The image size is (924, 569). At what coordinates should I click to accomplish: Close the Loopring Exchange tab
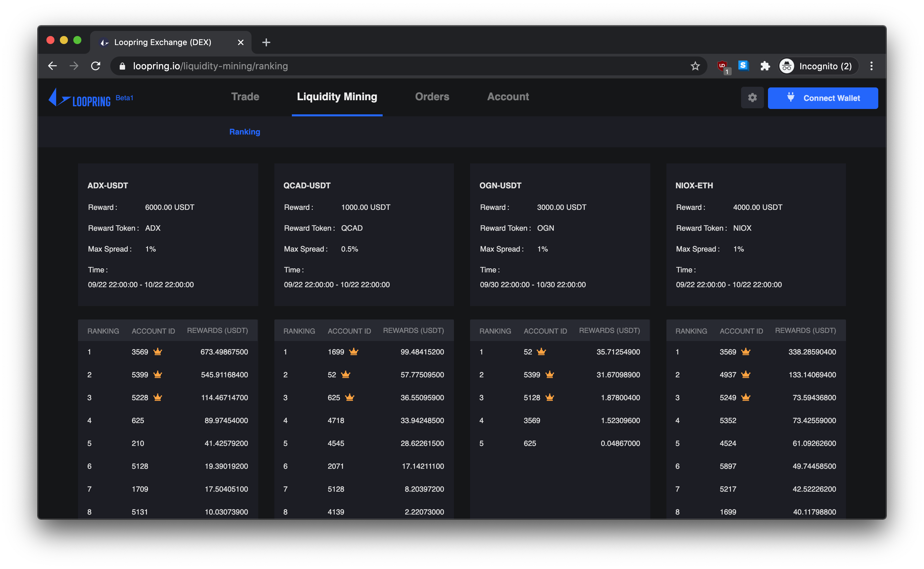(241, 42)
